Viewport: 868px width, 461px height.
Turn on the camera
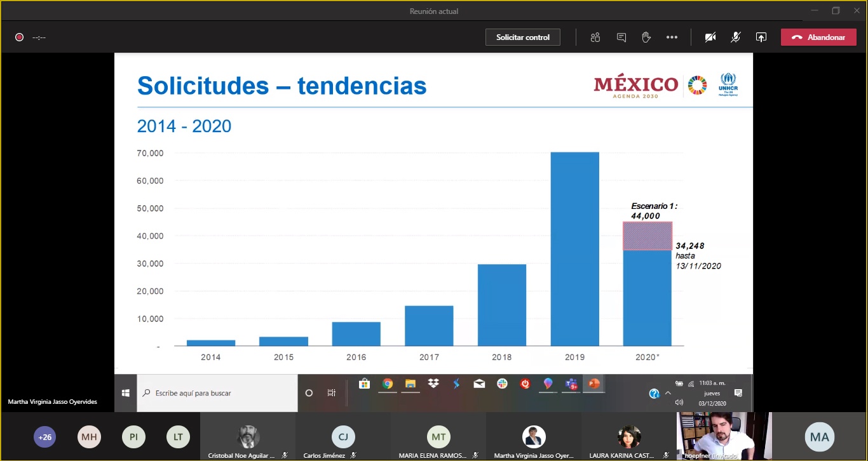coord(710,37)
